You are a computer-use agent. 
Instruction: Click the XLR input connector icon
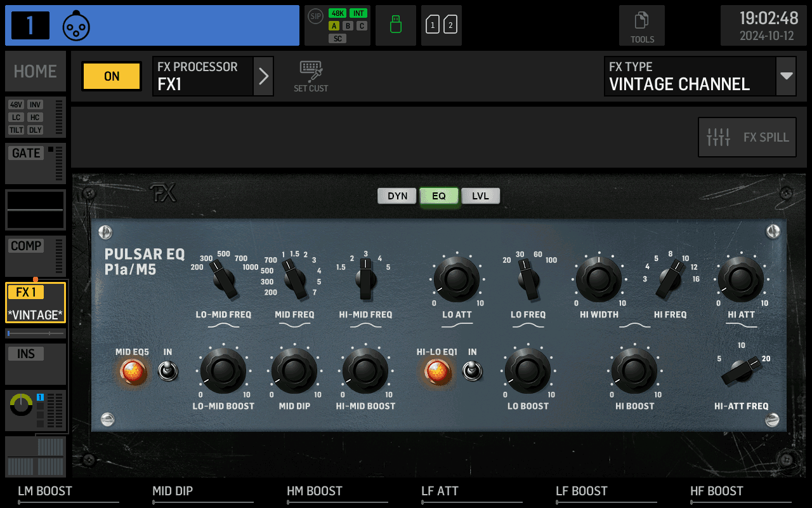coord(76,25)
